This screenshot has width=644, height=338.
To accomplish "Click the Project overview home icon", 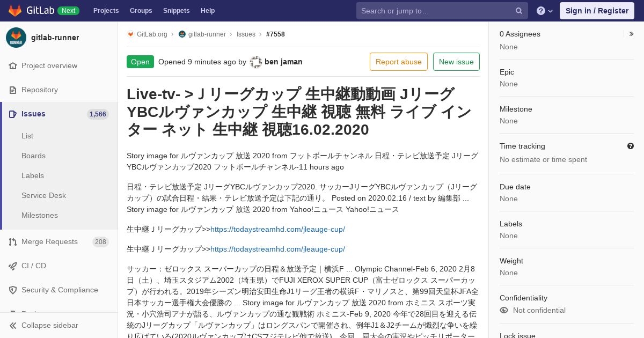I will 13,65.
